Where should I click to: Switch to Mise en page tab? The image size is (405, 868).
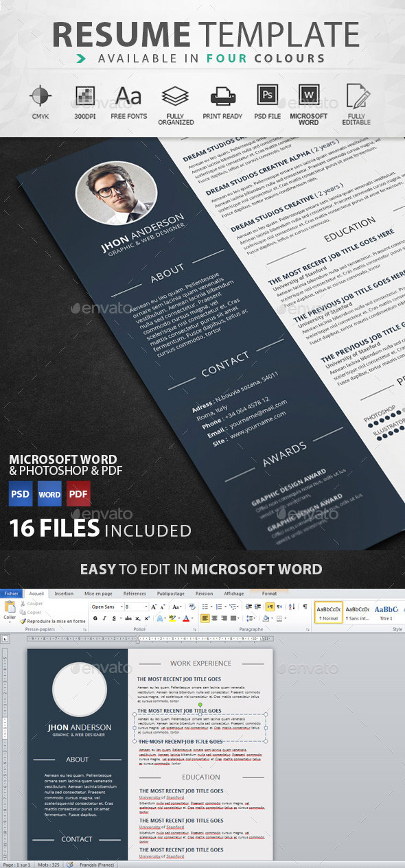[x=98, y=594]
